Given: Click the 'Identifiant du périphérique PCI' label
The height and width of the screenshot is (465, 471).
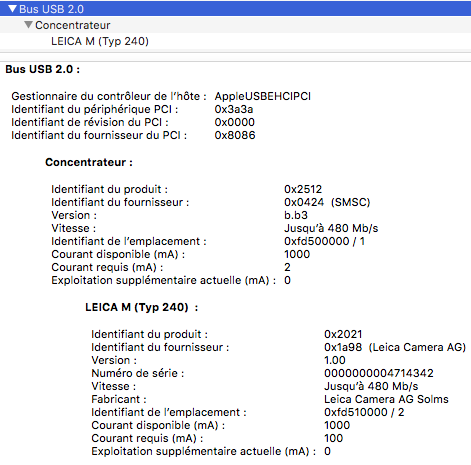Looking at the screenshot, I should (95, 109).
